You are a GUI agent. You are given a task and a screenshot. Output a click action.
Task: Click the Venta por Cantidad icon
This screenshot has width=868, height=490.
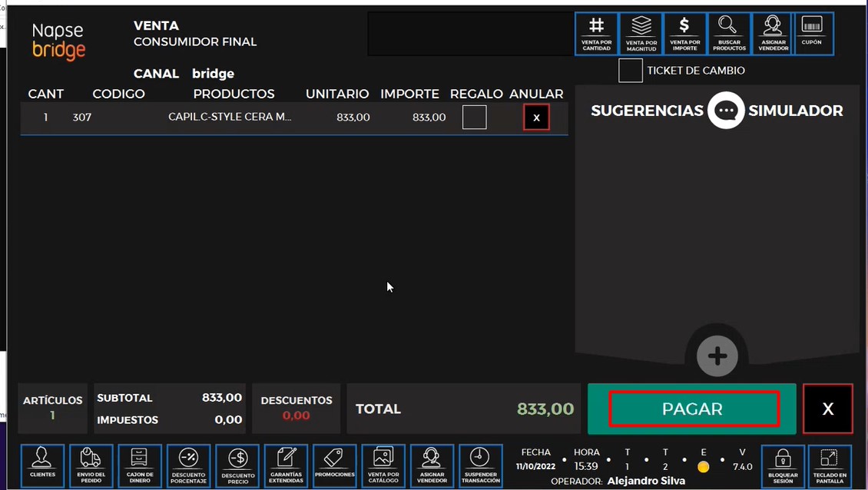coord(596,34)
